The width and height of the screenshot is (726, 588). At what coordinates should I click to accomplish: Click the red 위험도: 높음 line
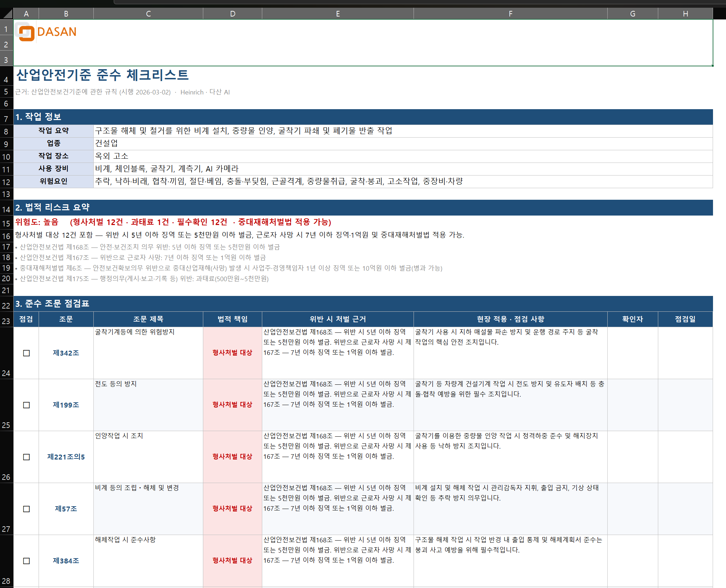(173, 222)
